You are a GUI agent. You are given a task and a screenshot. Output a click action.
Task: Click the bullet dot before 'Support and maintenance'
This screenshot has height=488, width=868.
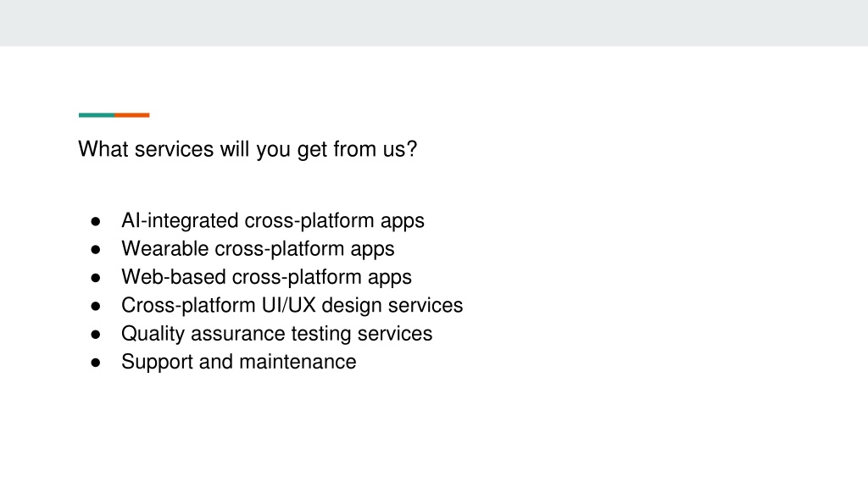tap(96, 363)
